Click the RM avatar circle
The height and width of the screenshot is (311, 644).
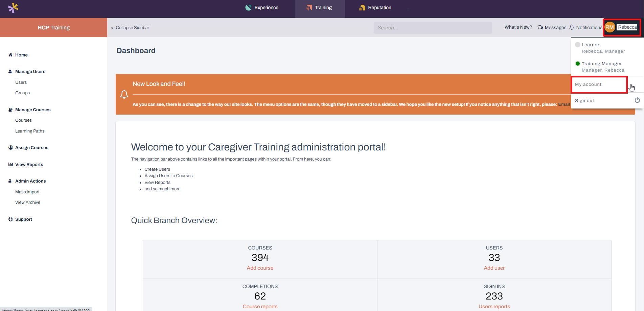tap(609, 27)
